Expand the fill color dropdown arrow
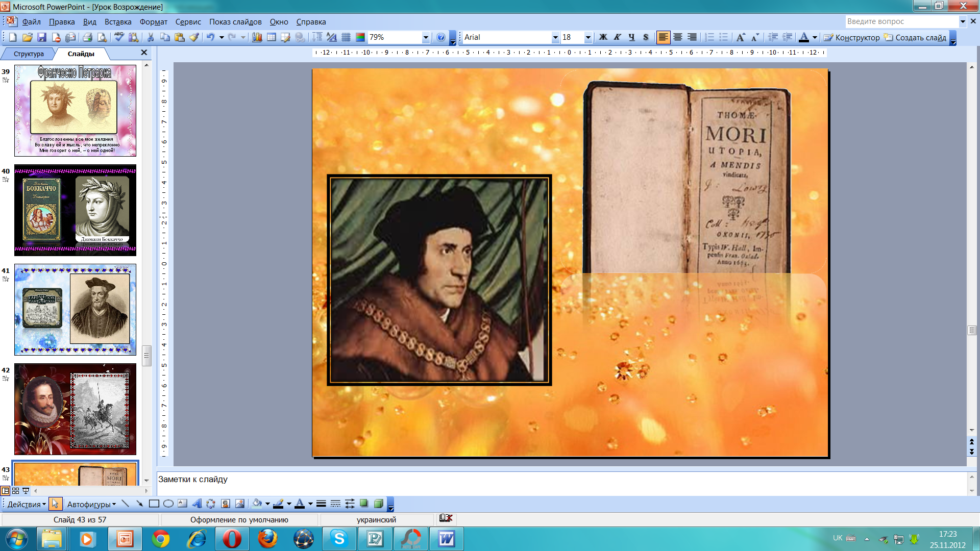Viewport: 980px width, 551px height. click(x=267, y=504)
